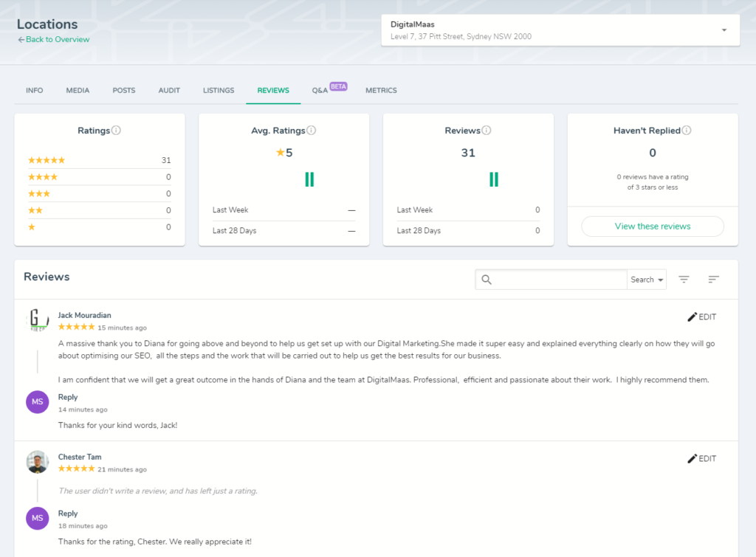Screen dimensions: 756x557
Task: Open the Q&A tab
Action: (320, 91)
